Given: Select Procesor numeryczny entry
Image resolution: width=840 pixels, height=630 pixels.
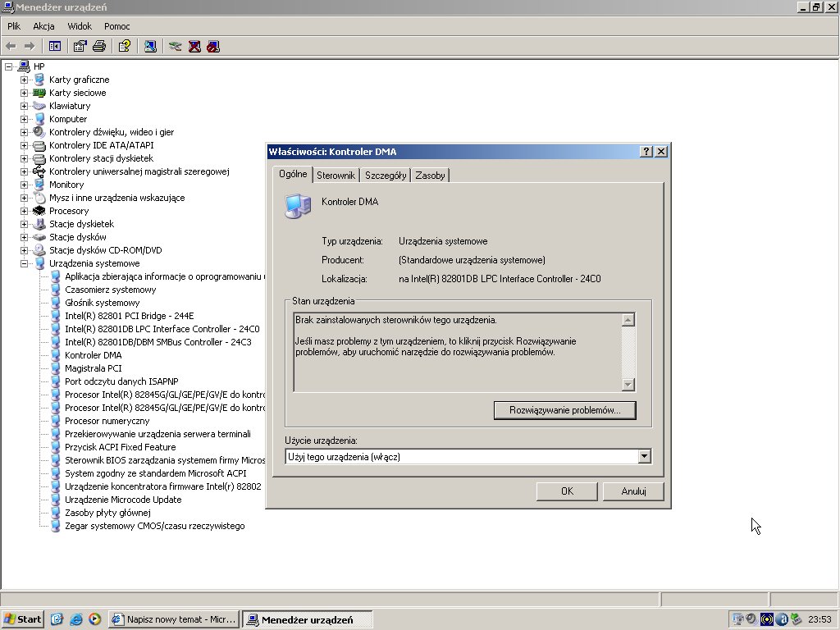Looking at the screenshot, I should point(107,421).
